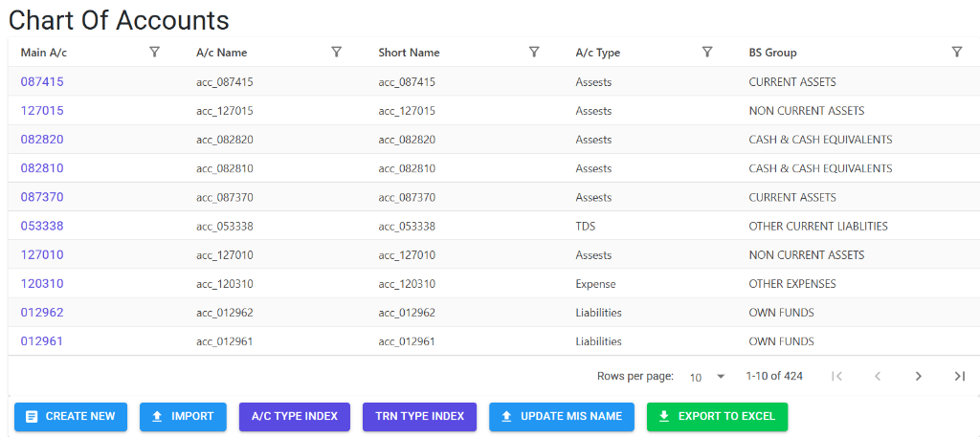
Task: Select CURRENT ASSETS in row 087415
Action: coord(791,82)
